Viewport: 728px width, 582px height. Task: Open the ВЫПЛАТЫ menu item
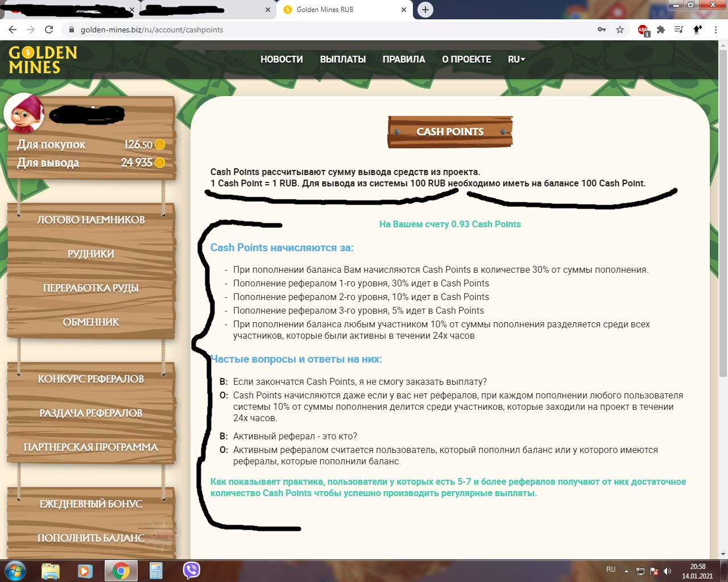tap(343, 59)
